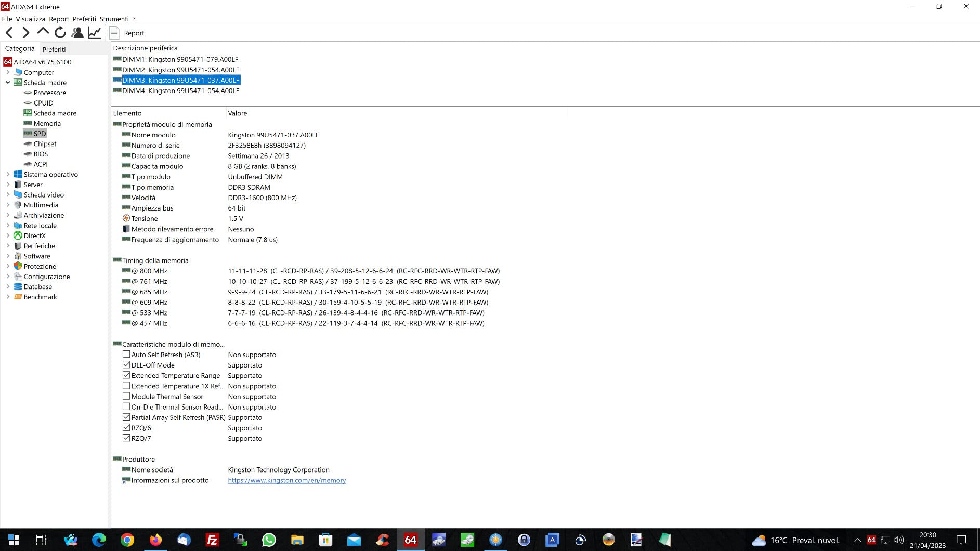
Task: Toggle the Auto Self Refresh (ASR) checkbox
Action: point(126,355)
